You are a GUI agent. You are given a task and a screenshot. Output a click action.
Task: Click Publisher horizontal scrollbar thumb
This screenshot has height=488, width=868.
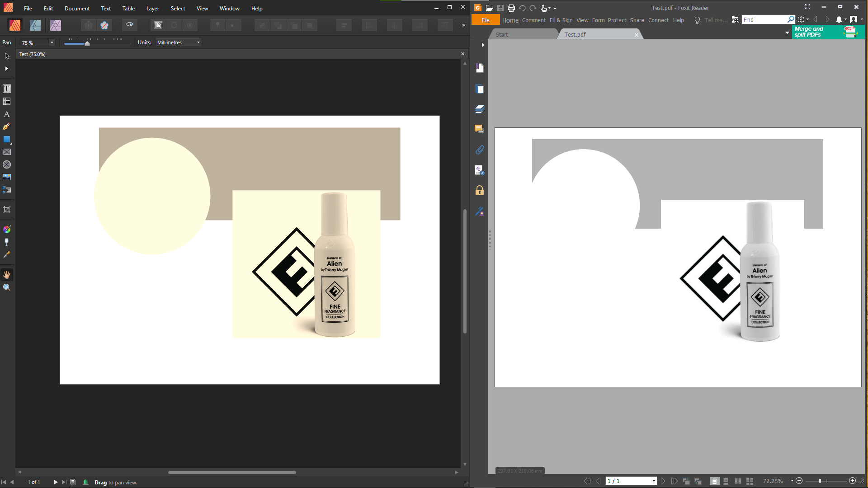[232, 472]
